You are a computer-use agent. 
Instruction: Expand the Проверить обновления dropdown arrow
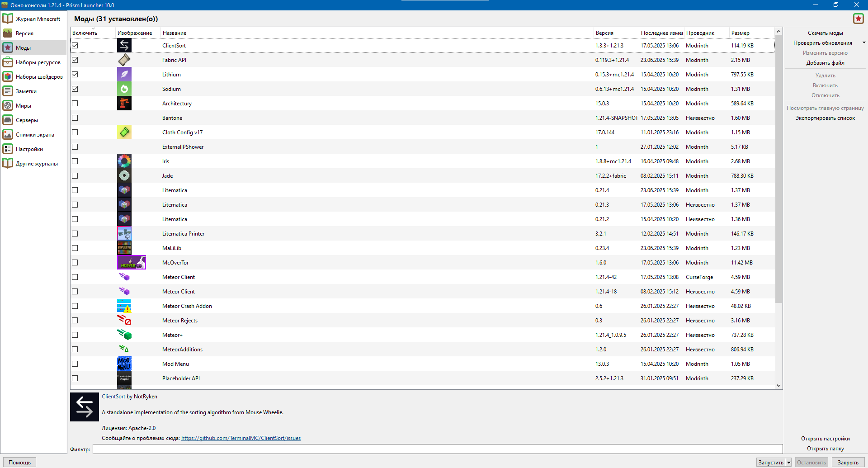tap(864, 43)
